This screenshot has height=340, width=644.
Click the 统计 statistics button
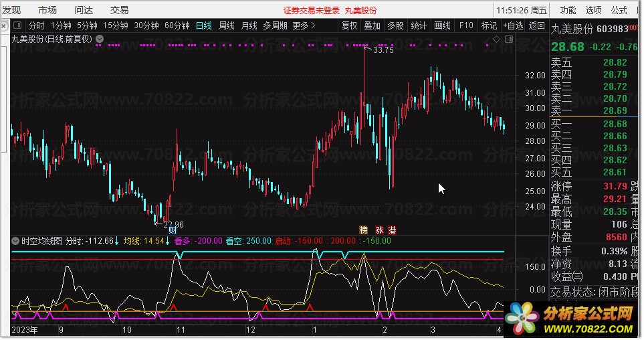coord(419,25)
